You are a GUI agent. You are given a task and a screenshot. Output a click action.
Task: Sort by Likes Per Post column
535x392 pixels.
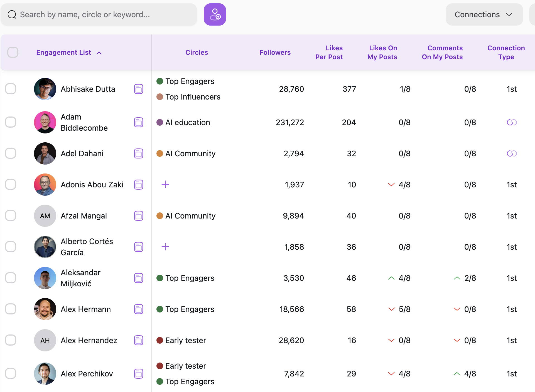(x=329, y=52)
